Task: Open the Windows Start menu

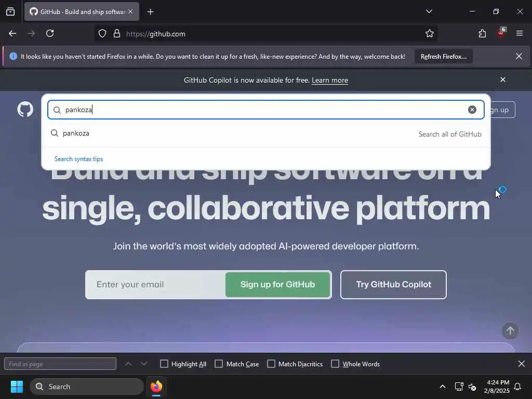Action: click(x=17, y=387)
